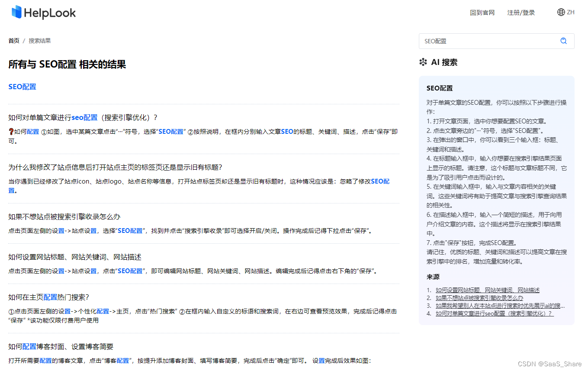This screenshot has height=371, width=588.
Task: Click the AI 搜索 heading text
Action: click(x=444, y=62)
